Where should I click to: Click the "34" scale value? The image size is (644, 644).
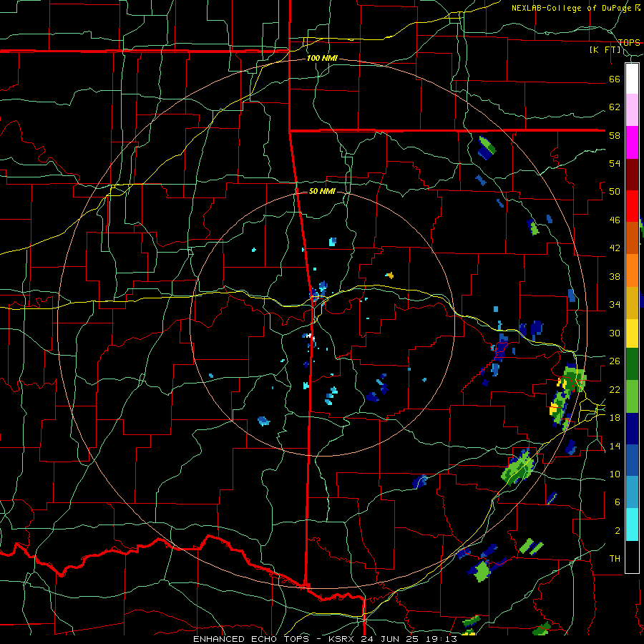pos(615,305)
